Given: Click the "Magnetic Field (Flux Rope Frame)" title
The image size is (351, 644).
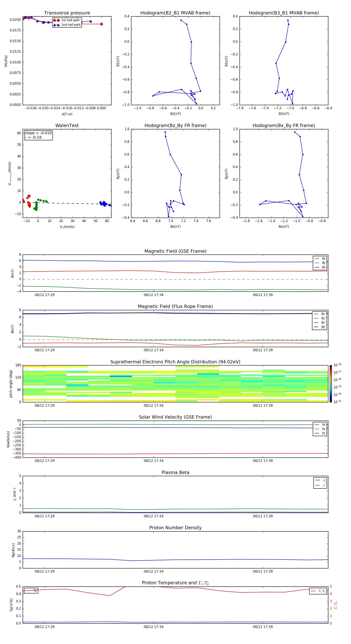Looking at the screenshot, I should pyautogui.click(x=175, y=307).
